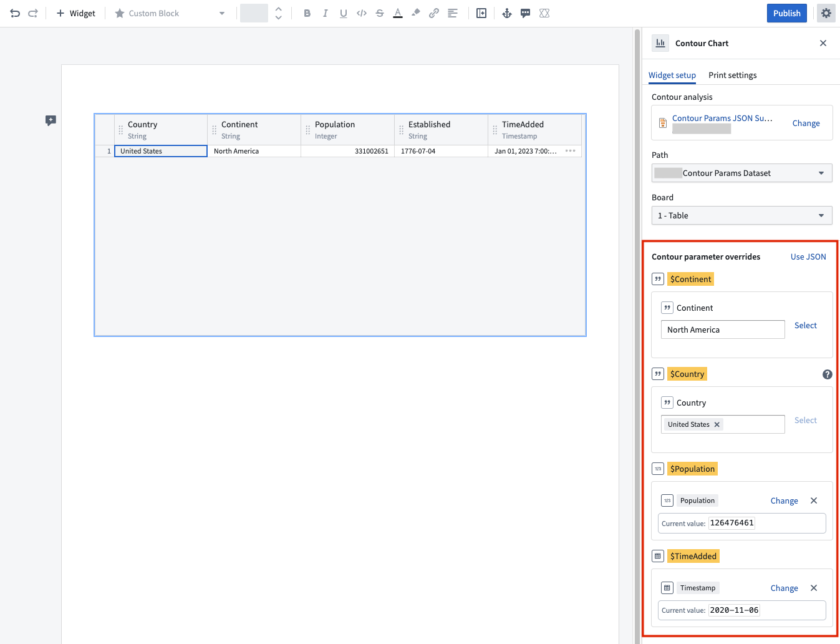Click the font size stepper arrows
The height and width of the screenshot is (644, 840).
(x=279, y=13)
